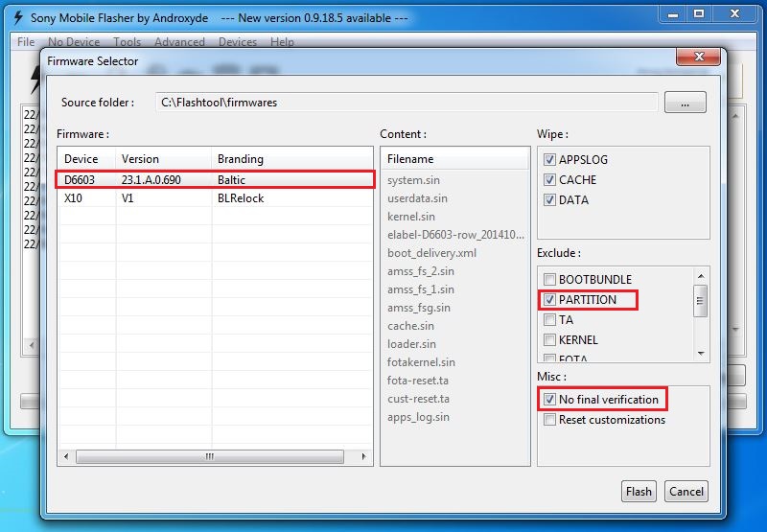Cancel the Firmware Selector dialog
Screen dimensions: 767x532
[x=686, y=492]
